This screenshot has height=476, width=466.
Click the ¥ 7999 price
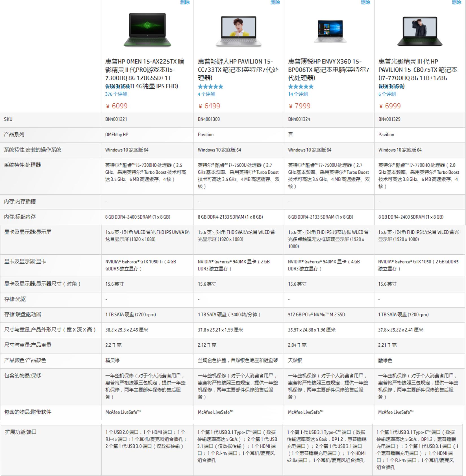(x=300, y=106)
